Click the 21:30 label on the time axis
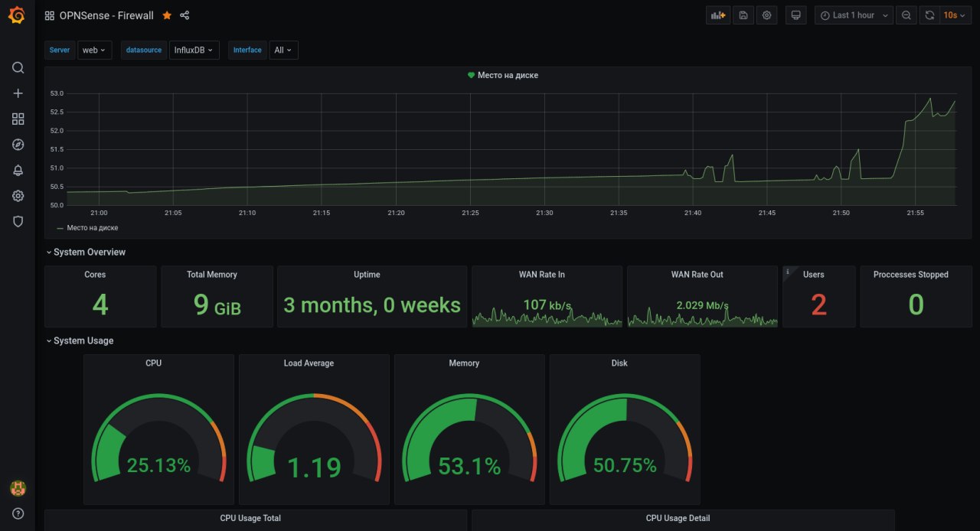 click(x=544, y=213)
